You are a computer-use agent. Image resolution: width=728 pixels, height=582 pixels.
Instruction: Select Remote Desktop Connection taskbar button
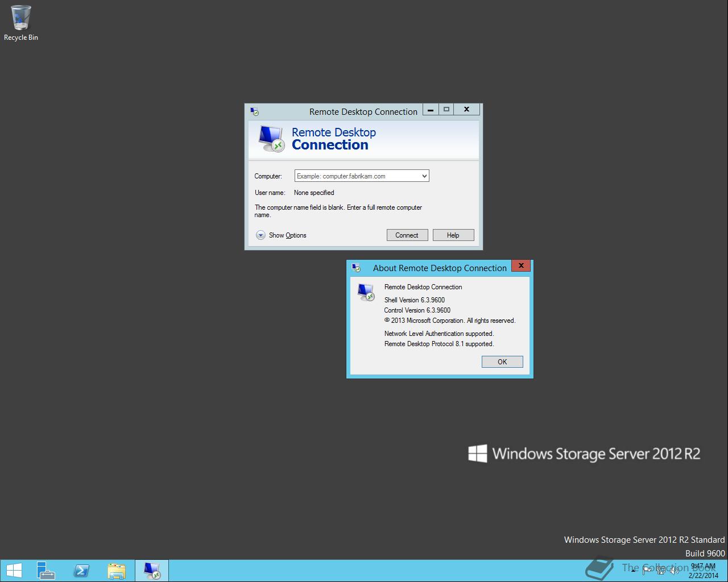152,571
